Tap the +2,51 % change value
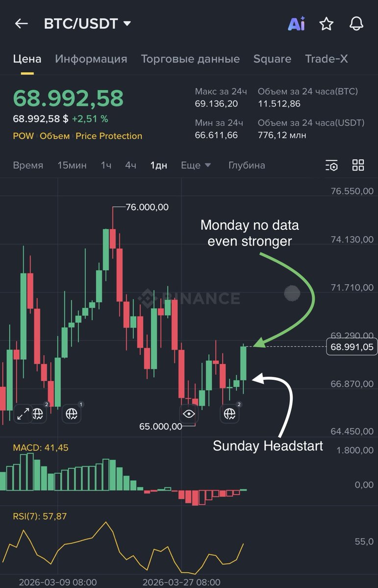Screen dimensions: 378x588 90,119
